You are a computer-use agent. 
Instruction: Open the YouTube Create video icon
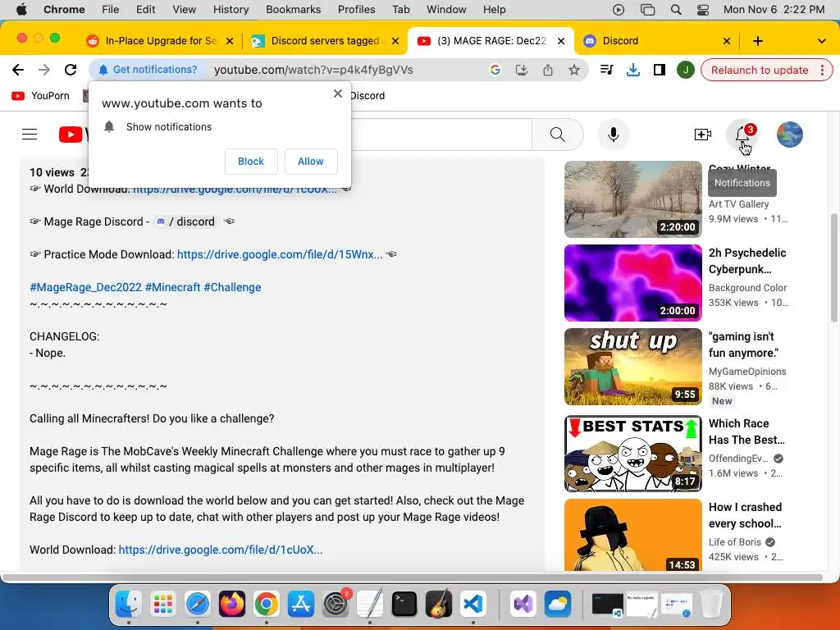tap(702, 135)
